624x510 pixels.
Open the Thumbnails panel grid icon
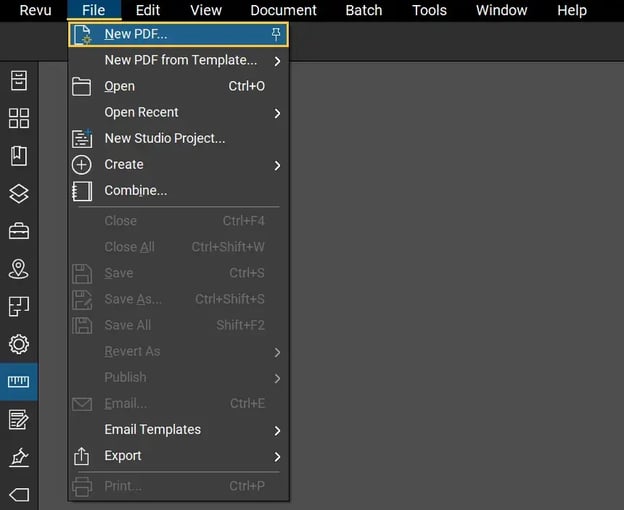19,118
